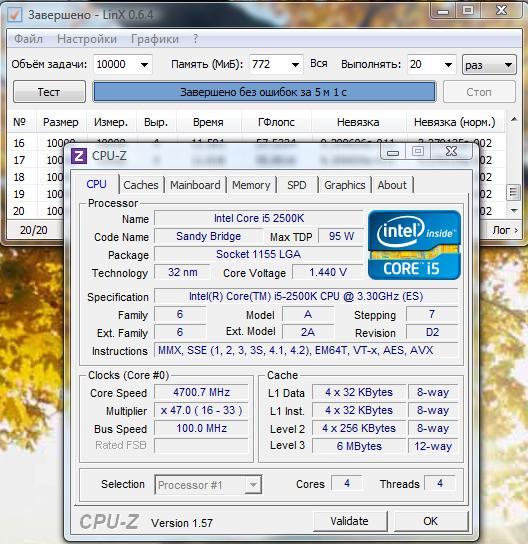The height and width of the screenshot is (544, 528).
Task: Open the Processor #1 selection dropdown
Action: tap(208, 485)
